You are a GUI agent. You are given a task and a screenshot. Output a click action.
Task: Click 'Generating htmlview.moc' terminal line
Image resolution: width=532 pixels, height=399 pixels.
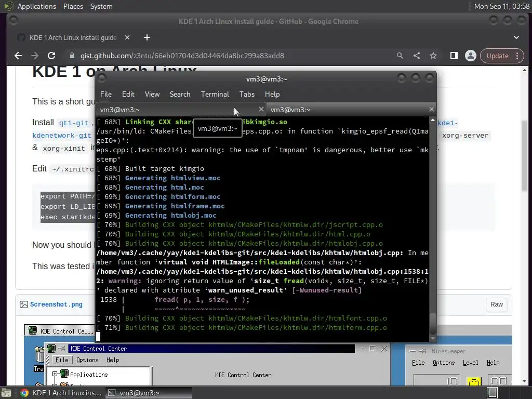(158, 178)
